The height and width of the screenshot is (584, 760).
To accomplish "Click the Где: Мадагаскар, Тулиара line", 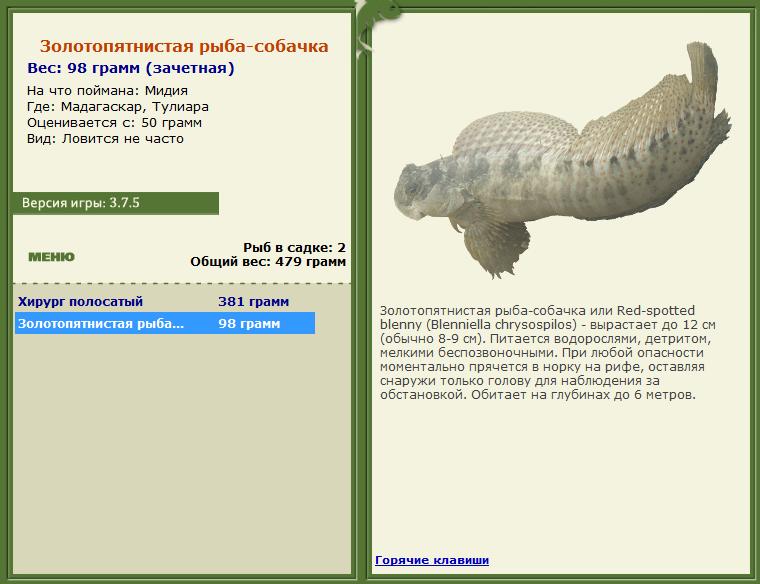I will point(118,107).
